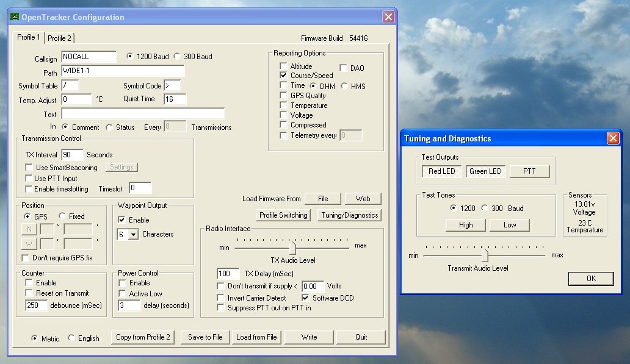Screen dimensions: 630x364
Task: Click the Quit button
Action: click(x=361, y=337)
